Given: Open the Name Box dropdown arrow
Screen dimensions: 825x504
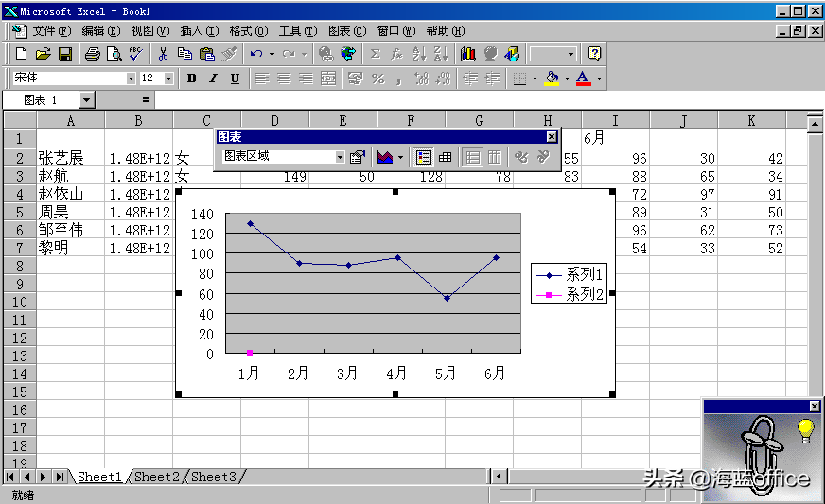Looking at the screenshot, I should click(x=87, y=99).
